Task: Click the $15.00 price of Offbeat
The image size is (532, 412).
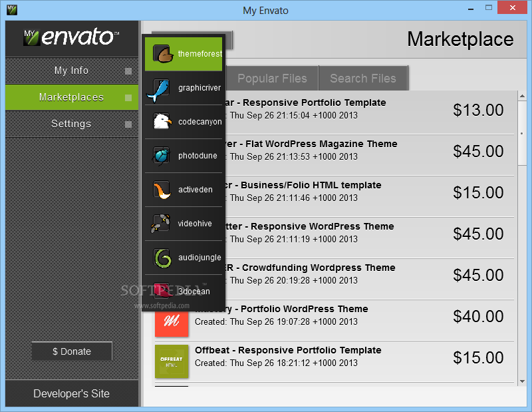Action: coord(478,357)
